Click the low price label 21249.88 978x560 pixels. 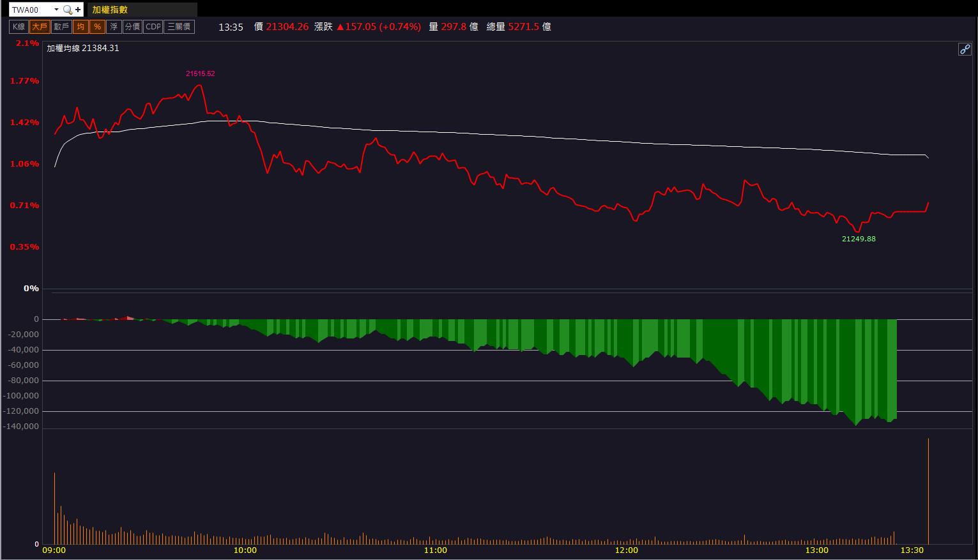(x=859, y=239)
